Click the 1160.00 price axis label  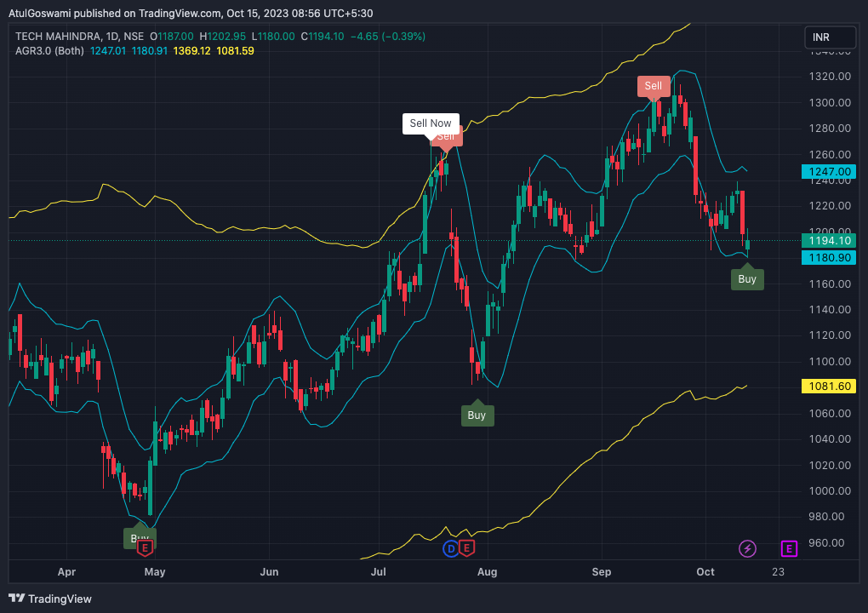point(830,284)
